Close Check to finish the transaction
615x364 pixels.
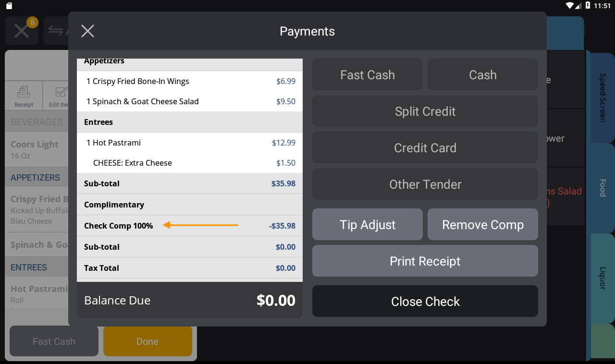[425, 301]
